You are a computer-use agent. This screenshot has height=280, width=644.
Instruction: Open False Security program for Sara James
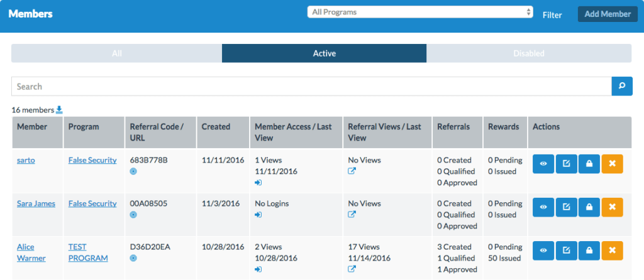pyautogui.click(x=92, y=204)
